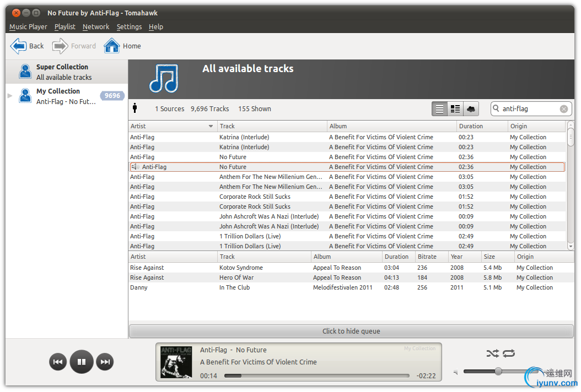581x392 pixels.
Task: Select Super Collection in the sidebar
Action: 62,72
